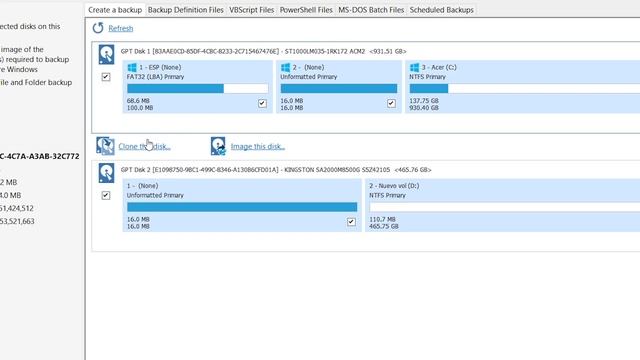Click the 465.75 GB size text

pos(384,226)
